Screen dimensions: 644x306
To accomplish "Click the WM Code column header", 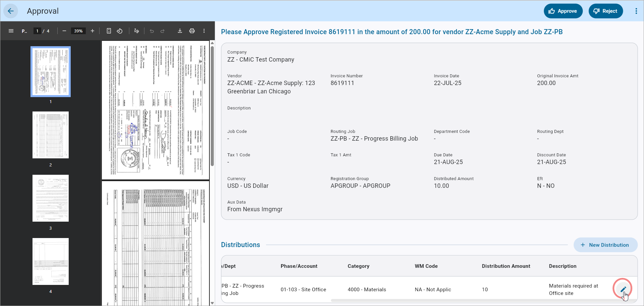I will [x=426, y=266].
